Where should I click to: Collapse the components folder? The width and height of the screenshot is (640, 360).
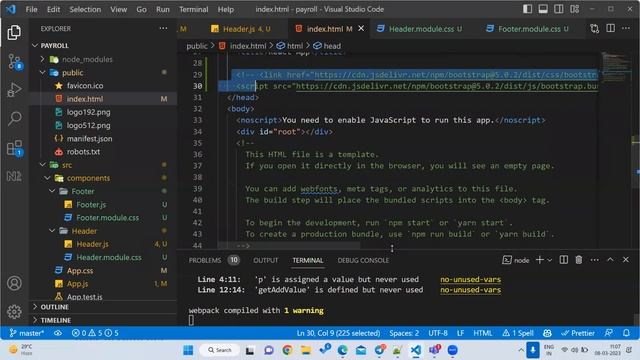point(47,178)
